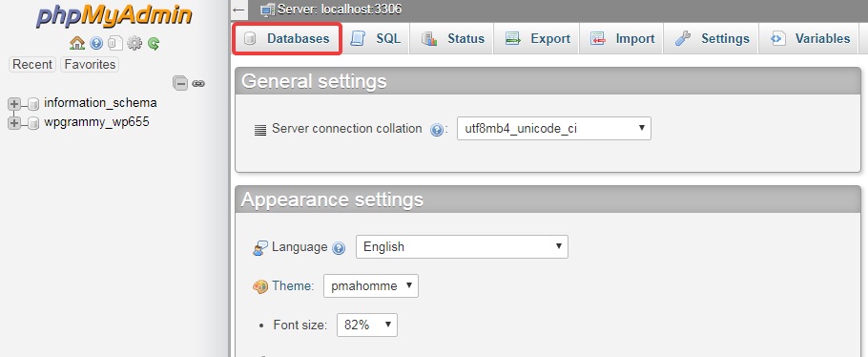Hide the navigation panel with left arrow
This screenshot has height=357, width=868.
[x=238, y=10]
